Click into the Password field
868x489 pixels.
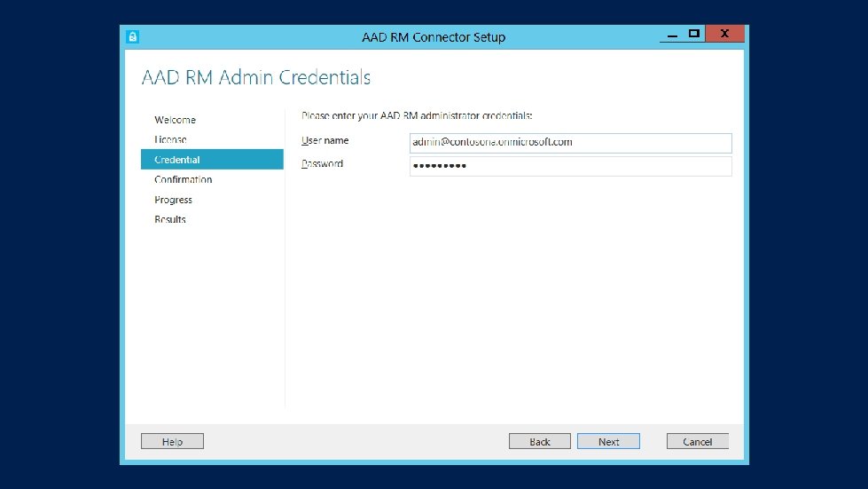(x=571, y=166)
